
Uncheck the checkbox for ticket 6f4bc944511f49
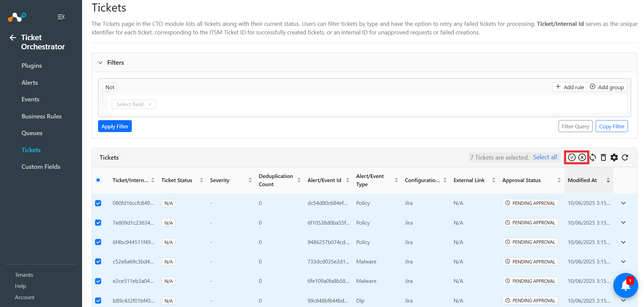pos(98,242)
